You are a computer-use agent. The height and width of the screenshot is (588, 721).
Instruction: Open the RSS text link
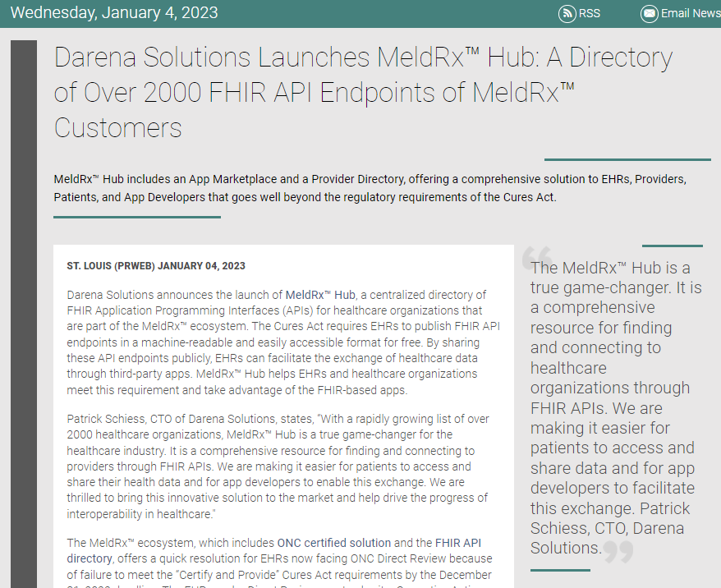tap(589, 13)
